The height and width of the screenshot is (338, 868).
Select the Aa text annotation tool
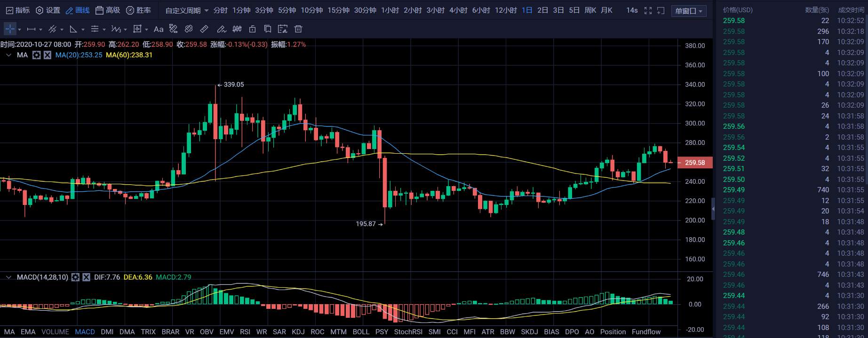point(159,29)
